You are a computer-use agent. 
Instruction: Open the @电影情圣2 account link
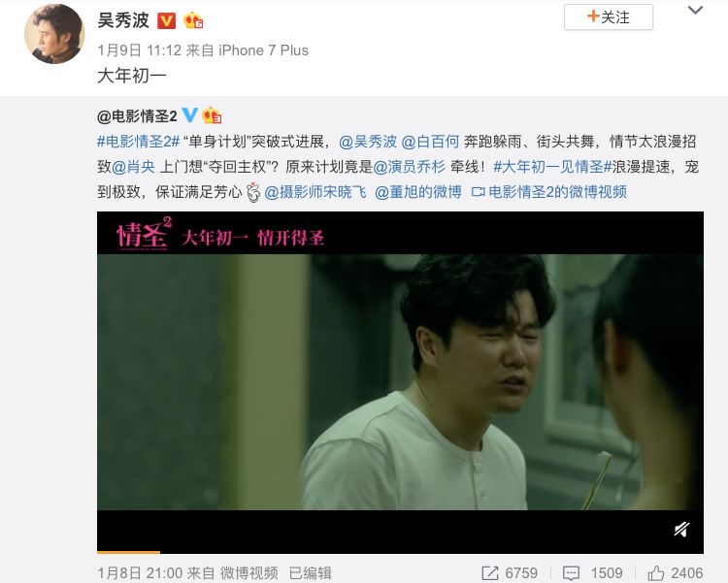pos(137,116)
